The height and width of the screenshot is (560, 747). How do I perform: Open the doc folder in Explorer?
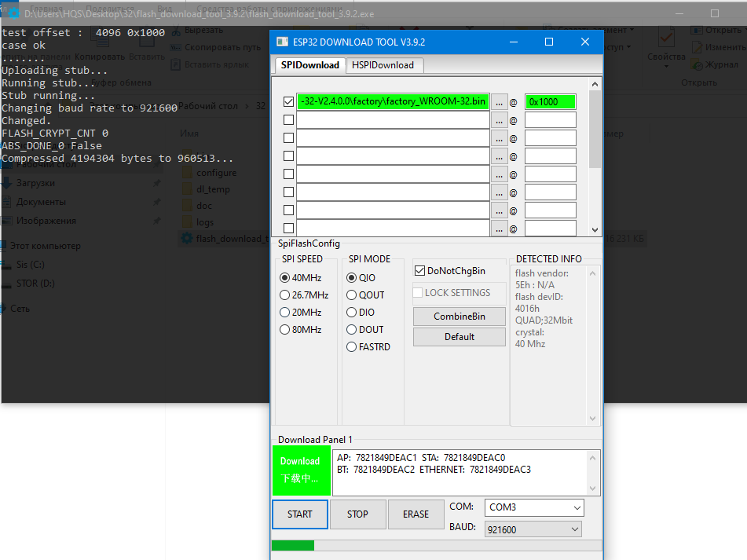[x=204, y=206]
